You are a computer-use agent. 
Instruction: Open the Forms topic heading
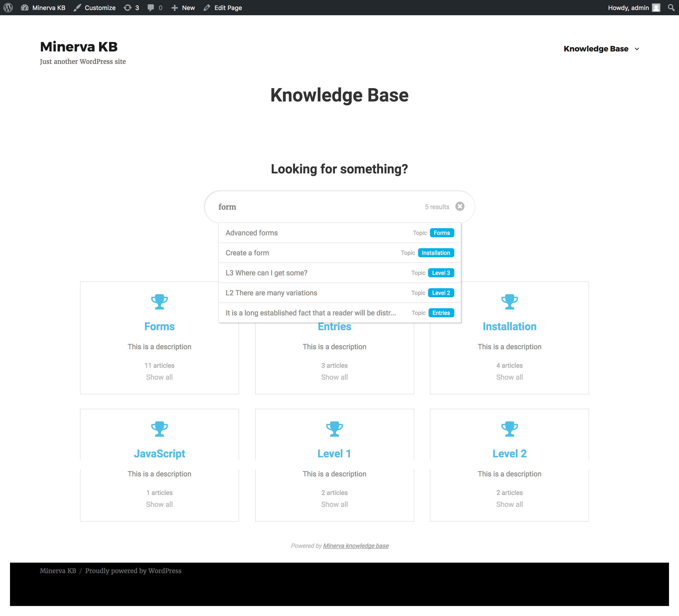pyautogui.click(x=159, y=326)
